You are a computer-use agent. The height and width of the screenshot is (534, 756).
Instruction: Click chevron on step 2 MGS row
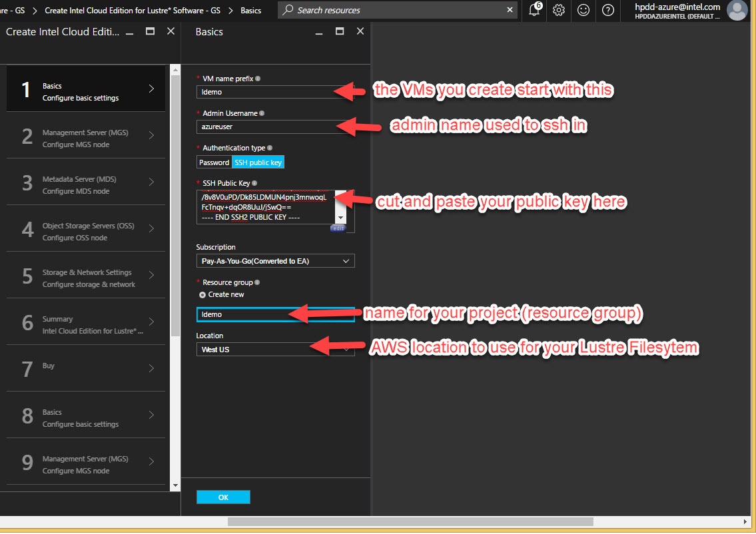[x=151, y=135]
